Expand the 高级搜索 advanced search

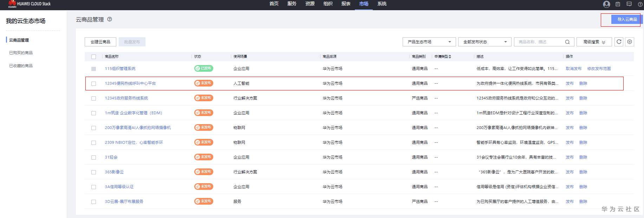tap(594, 42)
